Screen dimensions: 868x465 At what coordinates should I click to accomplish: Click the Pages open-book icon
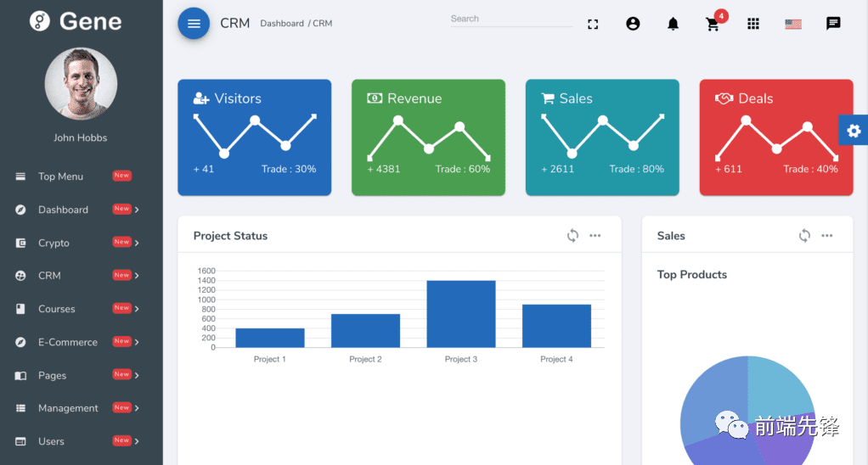[20, 375]
